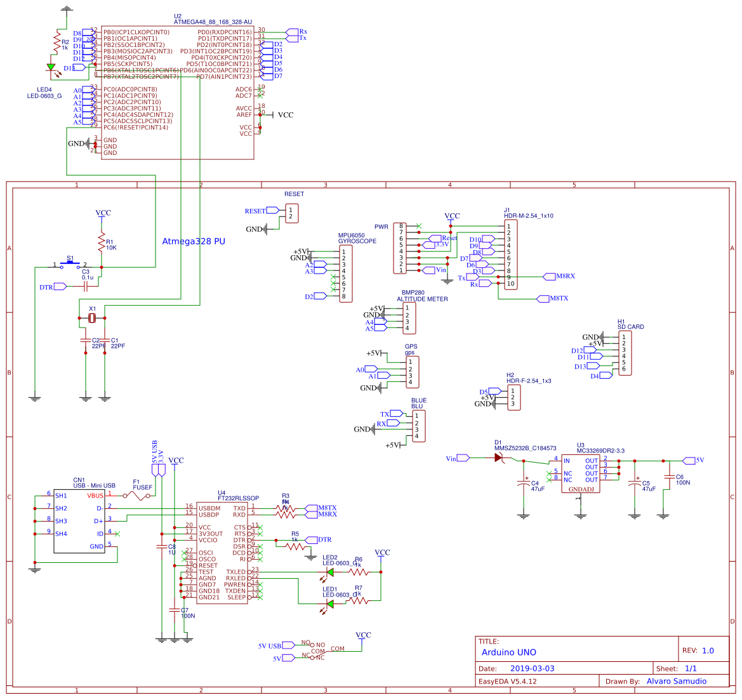Select the R1 10K pull-up resistor
Screen dimensions: 742x700
pyautogui.click(x=102, y=242)
